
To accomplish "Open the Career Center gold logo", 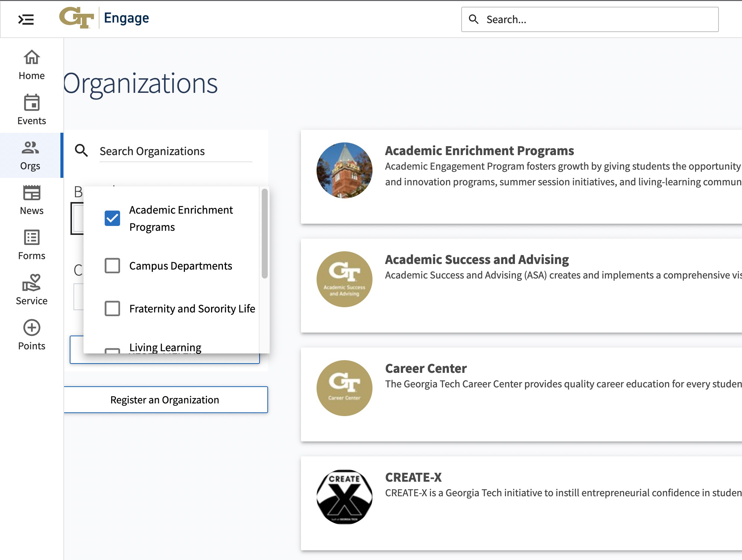I will pos(344,388).
